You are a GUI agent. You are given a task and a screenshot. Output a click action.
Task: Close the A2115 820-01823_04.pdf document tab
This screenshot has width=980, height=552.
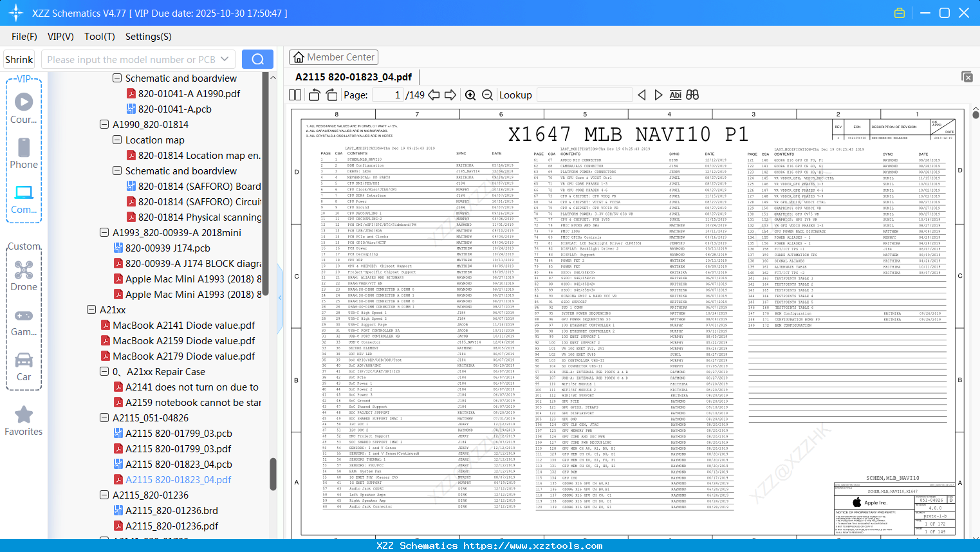967,77
